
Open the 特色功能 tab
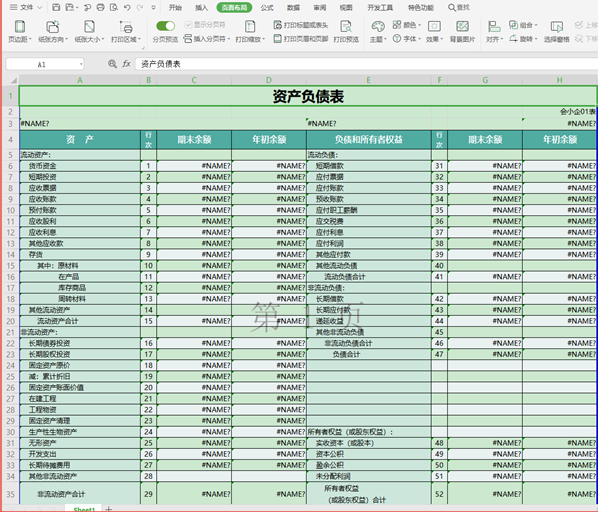(421, 7)
